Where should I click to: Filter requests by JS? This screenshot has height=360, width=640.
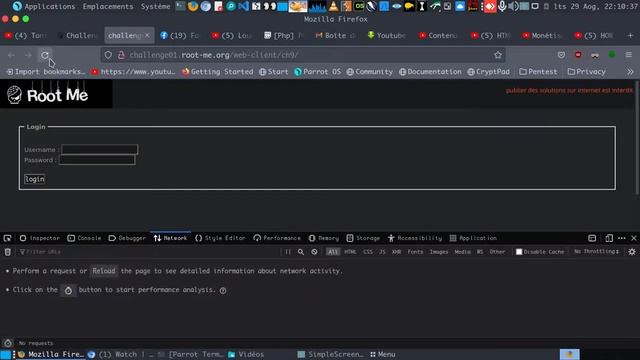[382, 252]
